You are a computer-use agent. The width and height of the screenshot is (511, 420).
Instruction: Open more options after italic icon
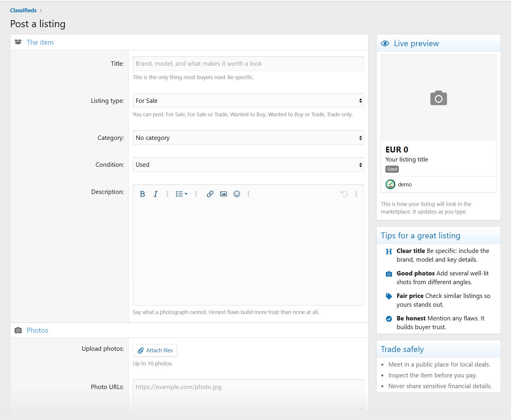(x=167, y=194)
